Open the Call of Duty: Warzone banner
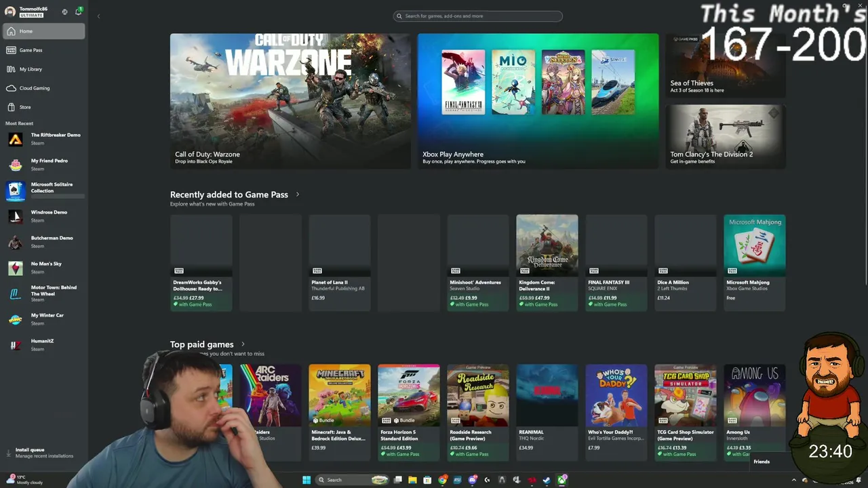This screenshot has width=868, height=488. [290, 101]
